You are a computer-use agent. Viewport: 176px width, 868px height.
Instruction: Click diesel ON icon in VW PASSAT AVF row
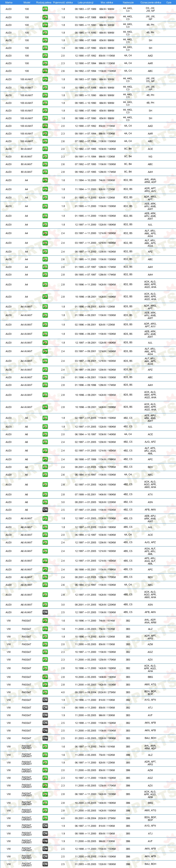pos(45,715)
